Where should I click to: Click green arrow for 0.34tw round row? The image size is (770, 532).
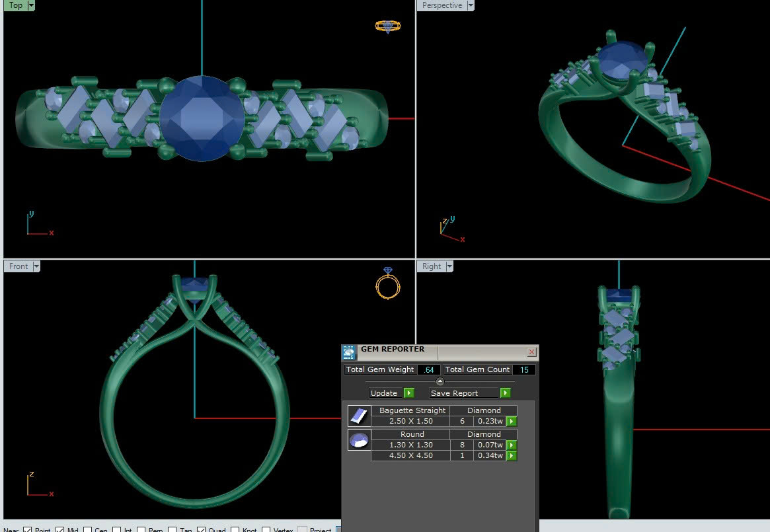click(511, 456)
